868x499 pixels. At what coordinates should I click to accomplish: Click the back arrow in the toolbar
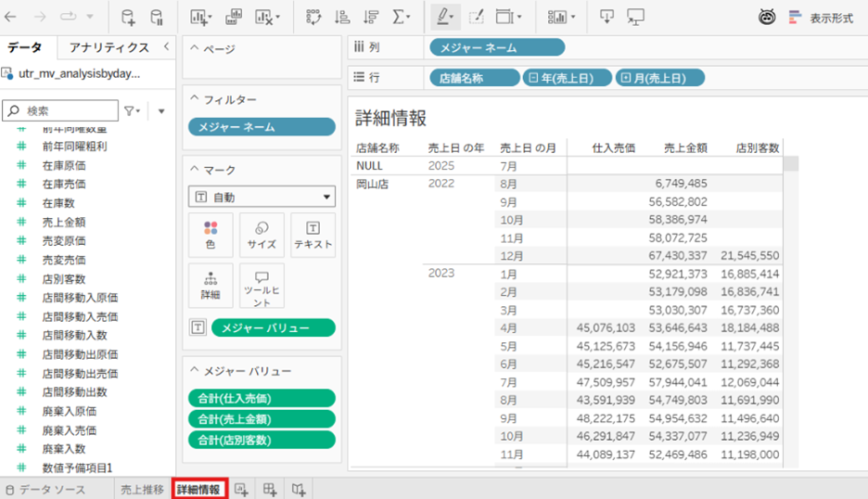click(x=10, y=17)
